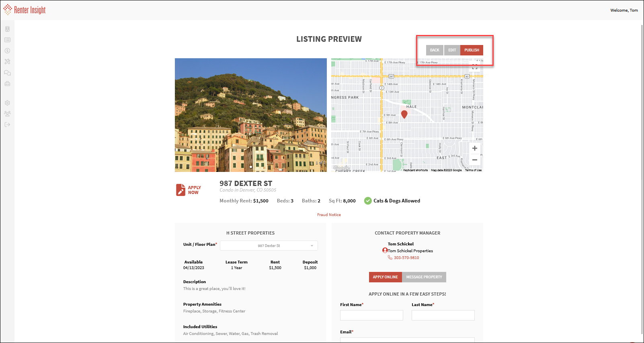The image size is (644, 343).
Task: Open the properties building icon in sidebar
Action: tap(7, 29)
